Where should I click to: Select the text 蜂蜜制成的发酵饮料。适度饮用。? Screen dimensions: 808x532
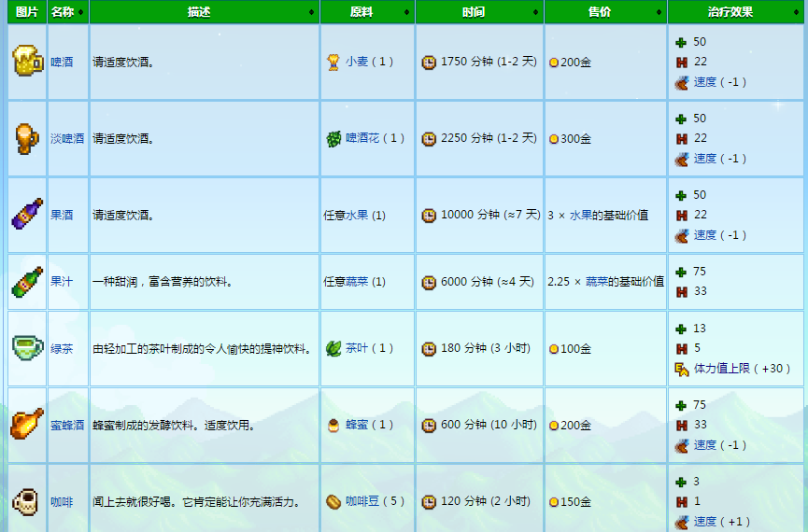(x=174, y=426)
